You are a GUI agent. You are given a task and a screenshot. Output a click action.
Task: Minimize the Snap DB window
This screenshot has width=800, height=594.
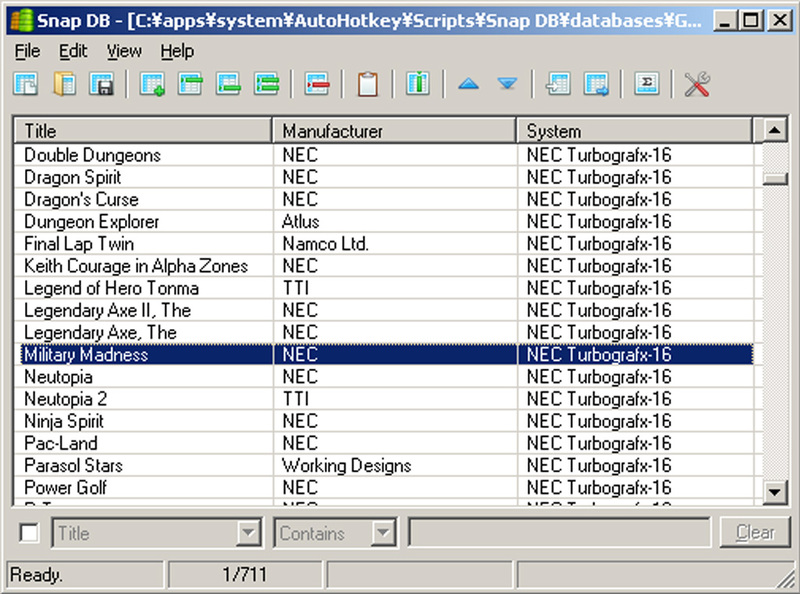[x=724, y=20]
